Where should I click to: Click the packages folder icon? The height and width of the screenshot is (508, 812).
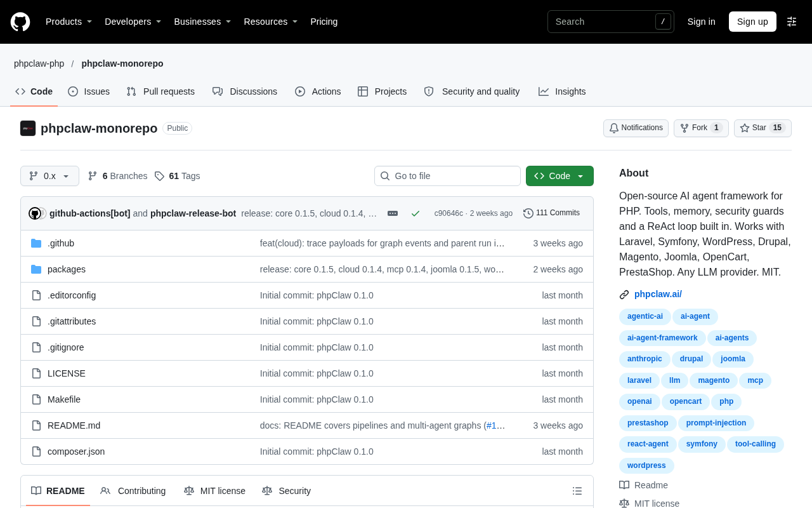coord(36,269)
